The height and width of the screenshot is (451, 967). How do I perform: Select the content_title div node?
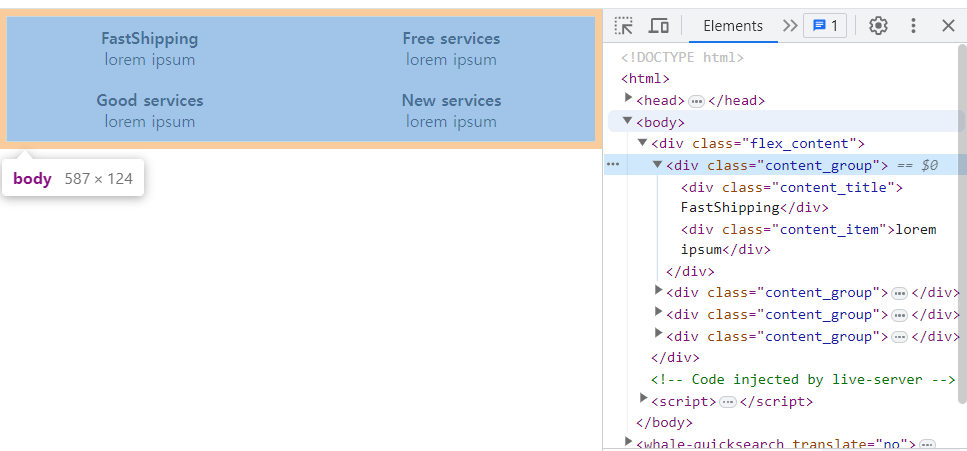point(792,187)
